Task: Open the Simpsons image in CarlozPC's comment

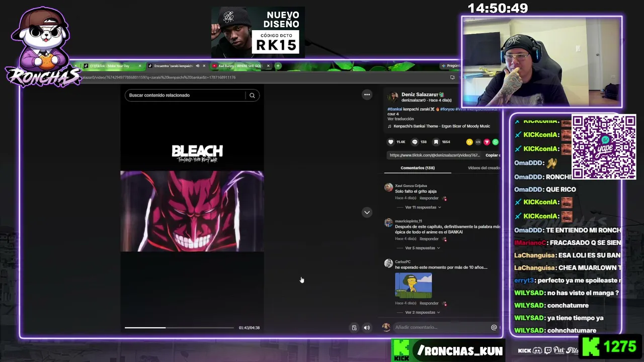Action: point(413,286)
